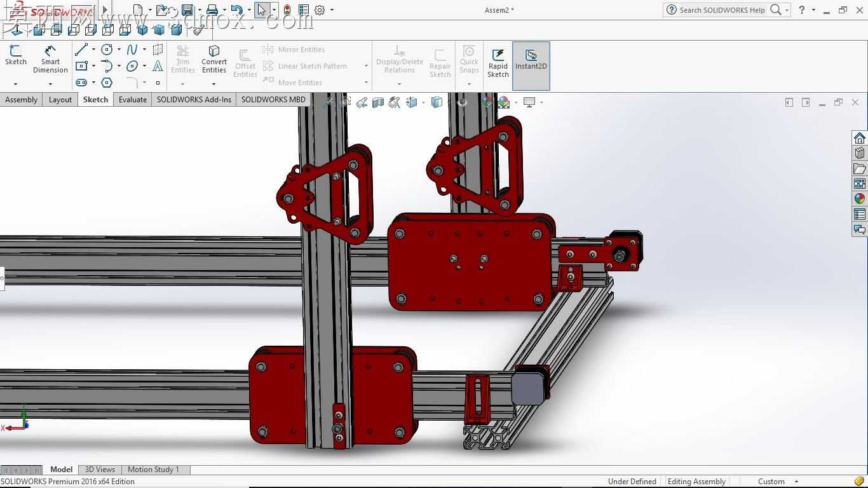868x488 pixels.
Task: Start a sketch with the Sketch tool
Action: click(x=16, y=55)
